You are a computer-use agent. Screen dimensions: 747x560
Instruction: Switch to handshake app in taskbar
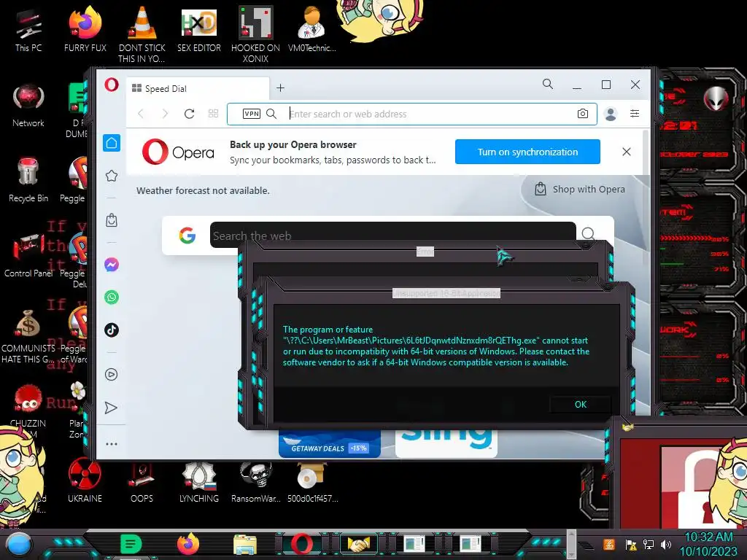359,544
